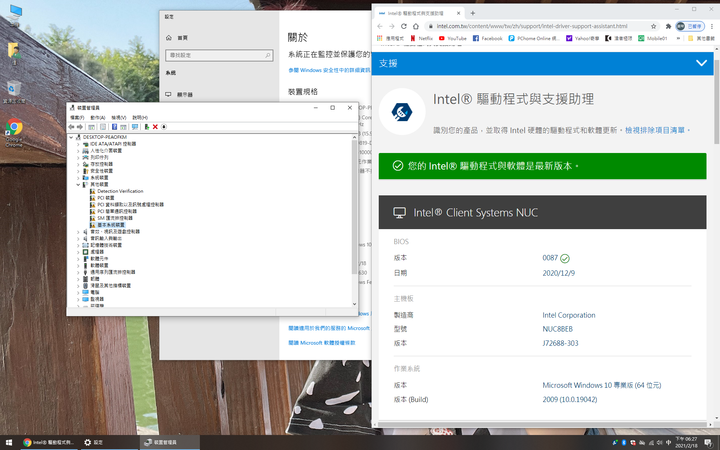Click the blue Help icon in Device Manager toolbar
Image resolution: width=720 pixels, height=450 pixels.
tap(114, 127)
